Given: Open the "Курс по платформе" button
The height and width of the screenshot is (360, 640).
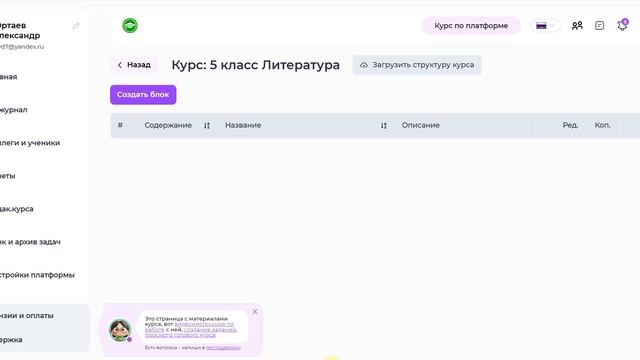Looking at the screenshot, I should [x=471, y=26].
